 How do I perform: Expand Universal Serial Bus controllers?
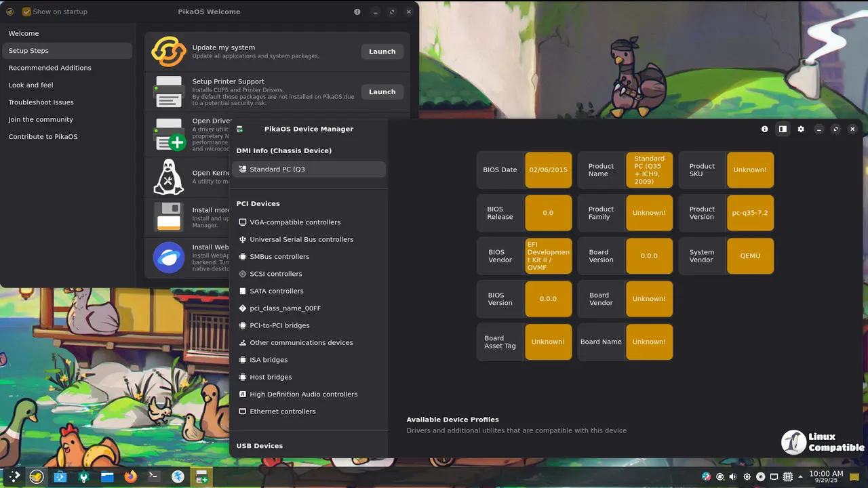(x=301, y=239)
